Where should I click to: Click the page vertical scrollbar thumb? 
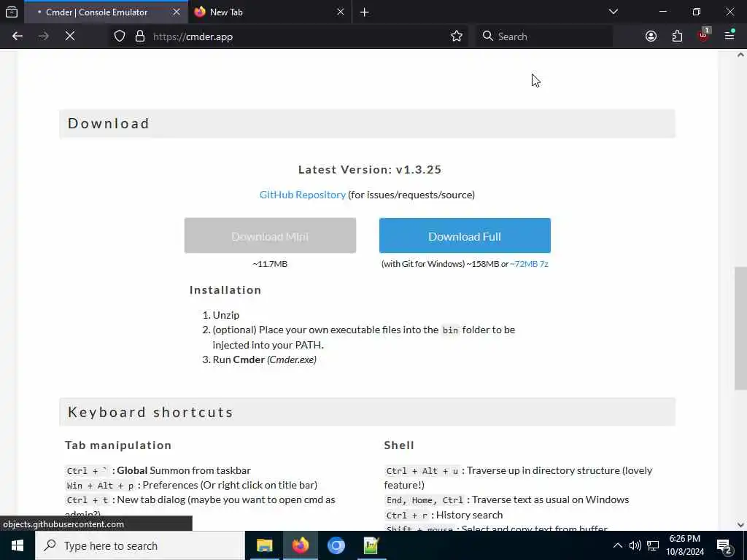click(x=740, y=329)
